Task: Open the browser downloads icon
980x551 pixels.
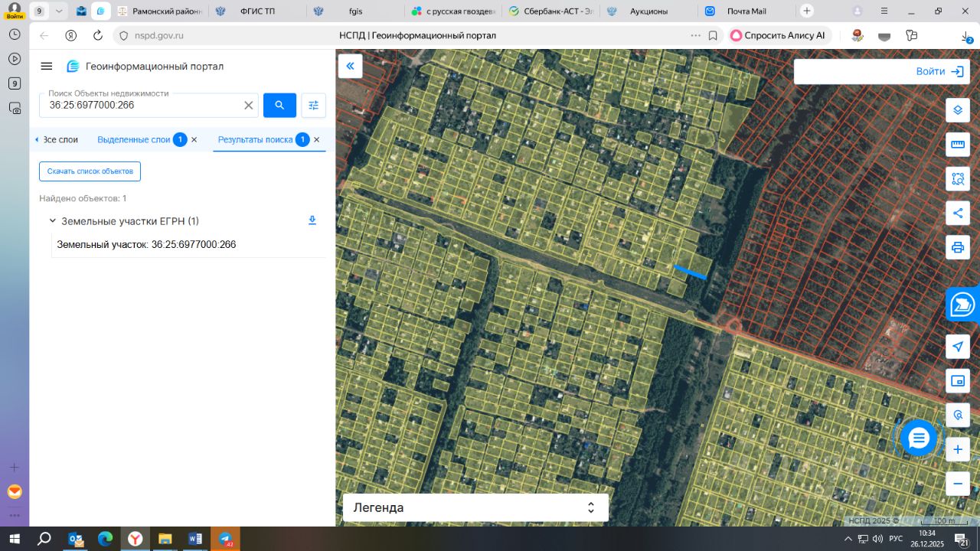Action: (967, 36)
